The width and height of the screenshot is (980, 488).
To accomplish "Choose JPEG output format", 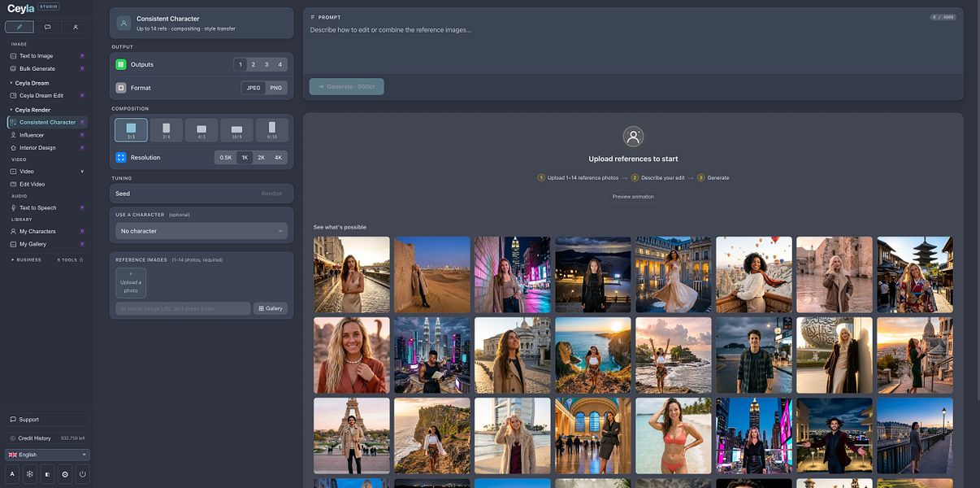I will pos(254,88).
